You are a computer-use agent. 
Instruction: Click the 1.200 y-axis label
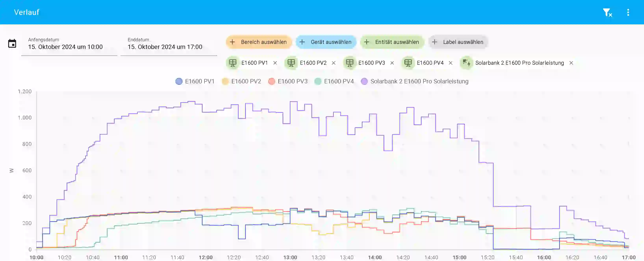coord(24,91)
